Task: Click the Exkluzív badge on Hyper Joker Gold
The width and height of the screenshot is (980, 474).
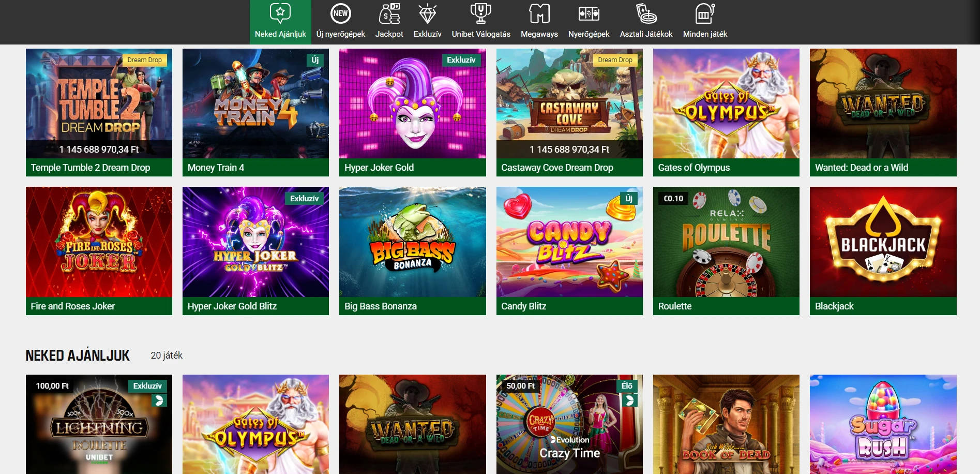Action: tap(461, 60)
